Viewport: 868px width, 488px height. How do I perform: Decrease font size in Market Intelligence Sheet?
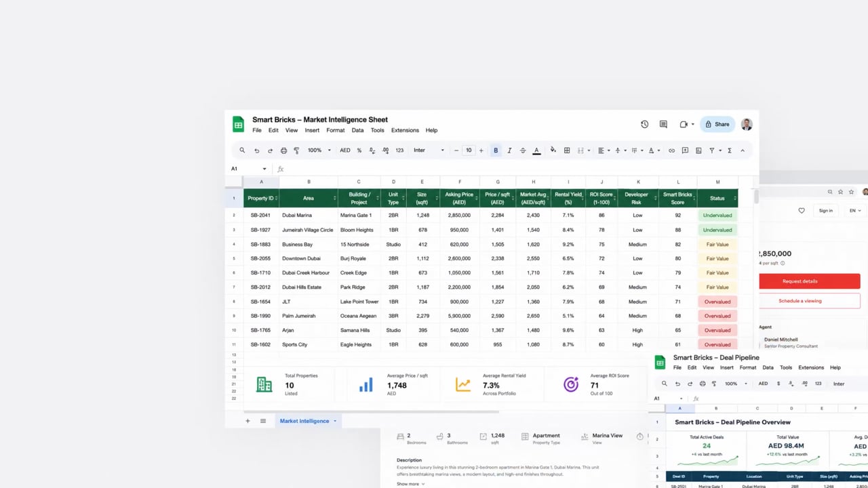[x=456, y=150]
